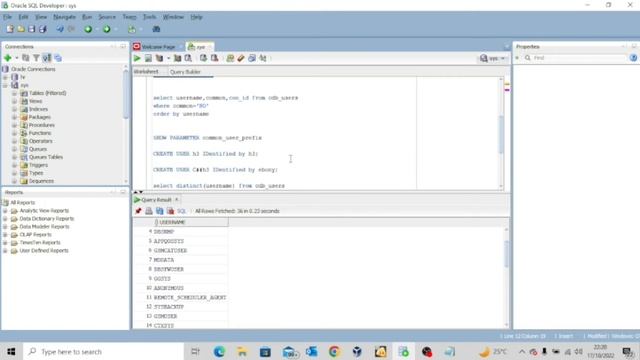Image resolution: width=640 pixels, height=360 pixels.
Task: Click the Explain Plan icon
Action: point(159,58)
